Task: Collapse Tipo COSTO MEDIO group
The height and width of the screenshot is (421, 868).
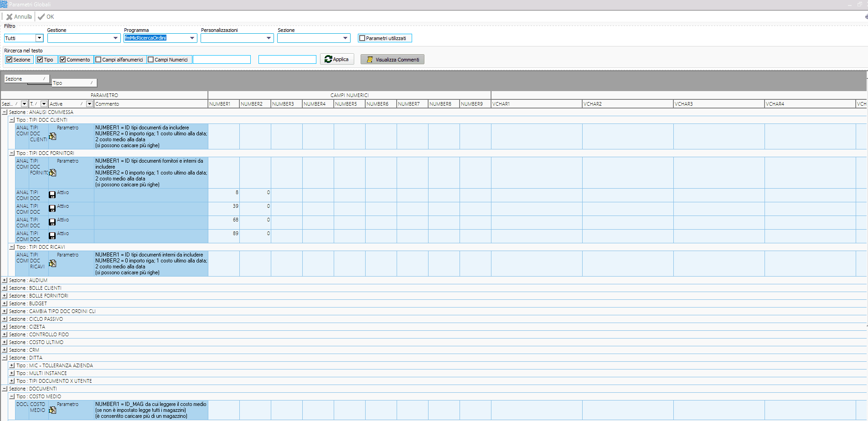Action: [12, 396]
